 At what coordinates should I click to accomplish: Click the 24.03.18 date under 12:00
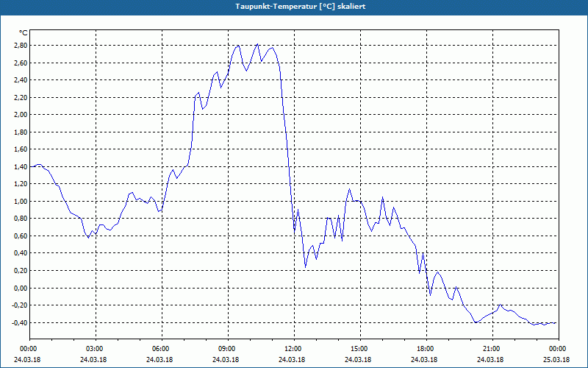[x=292, y=360]
